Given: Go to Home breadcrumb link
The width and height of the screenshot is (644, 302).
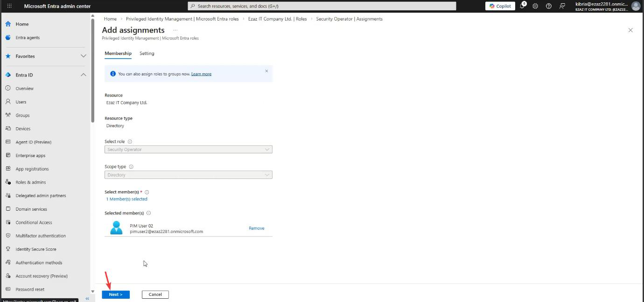Looking at the screenshot, I should (110, 19).
